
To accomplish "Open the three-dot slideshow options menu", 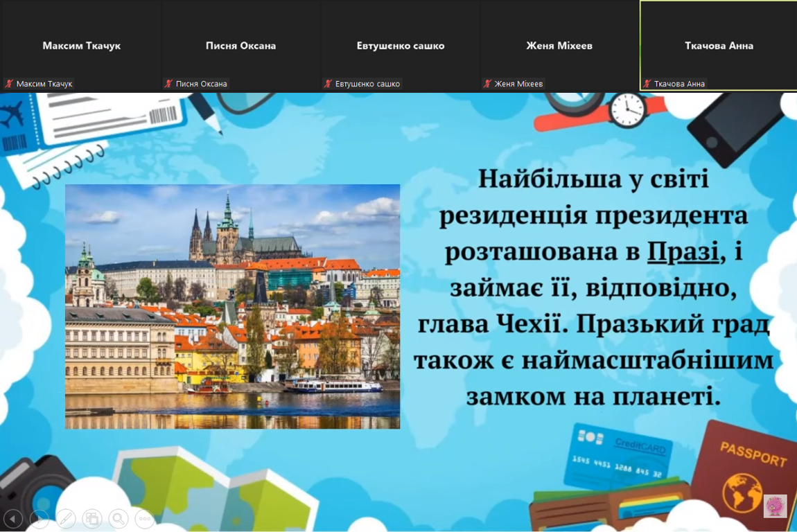I will click(x=145, y=518).
